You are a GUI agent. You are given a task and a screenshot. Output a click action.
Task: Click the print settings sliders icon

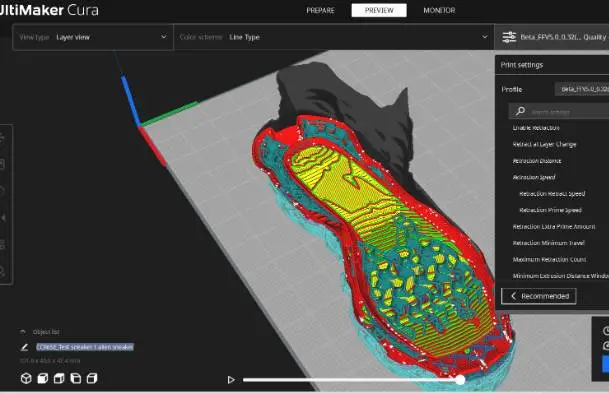pos(509,37)
